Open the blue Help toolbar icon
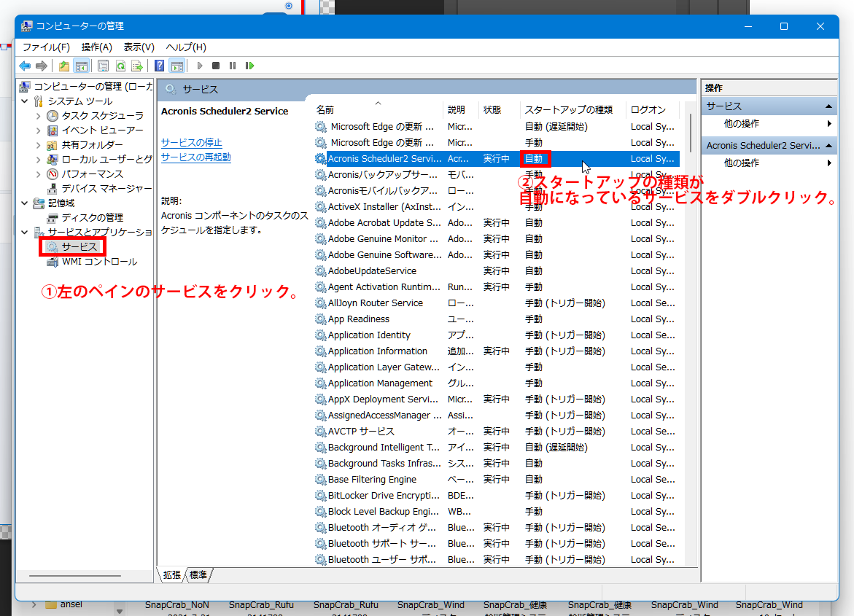This screenshot has width=854, height=616. (159, 66)
